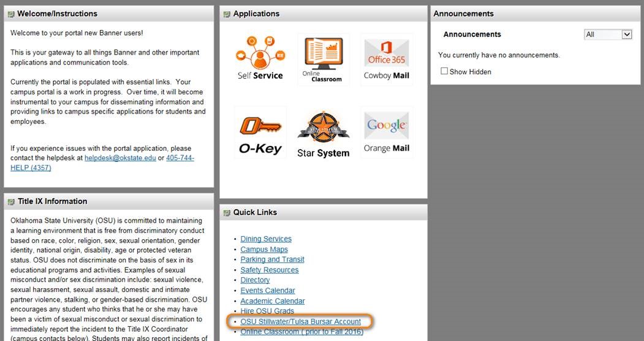Open OSU Stillwater/Tulsa Bursar Account link
The image size is (644, 341).
pyautogui.click(x=301, y=321)
